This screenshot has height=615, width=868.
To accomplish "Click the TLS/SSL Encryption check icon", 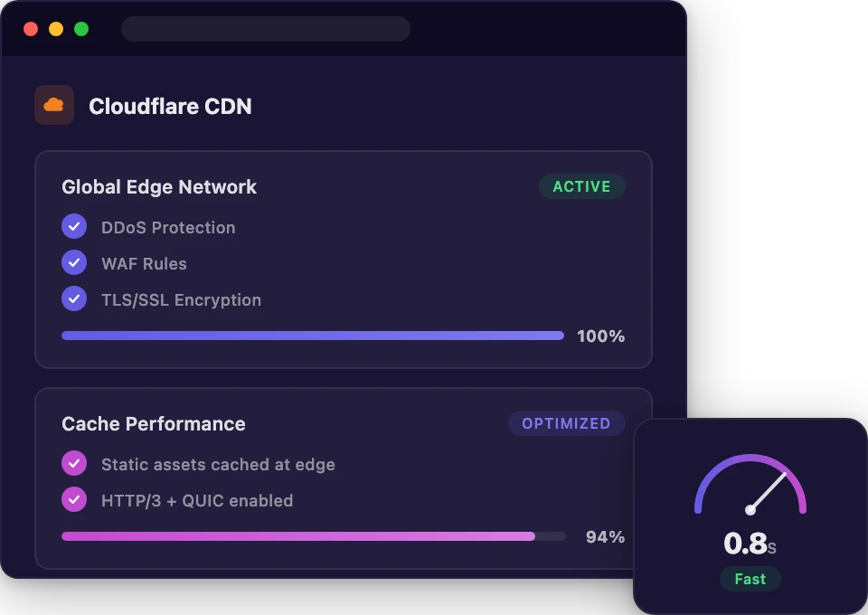I will [x=74, y=298].
